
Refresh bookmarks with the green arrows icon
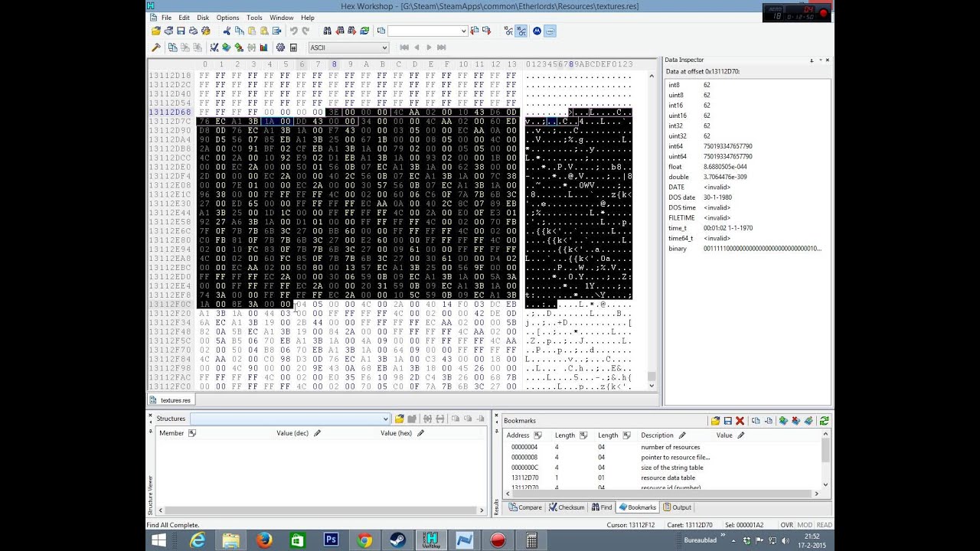tap(824, 421)
